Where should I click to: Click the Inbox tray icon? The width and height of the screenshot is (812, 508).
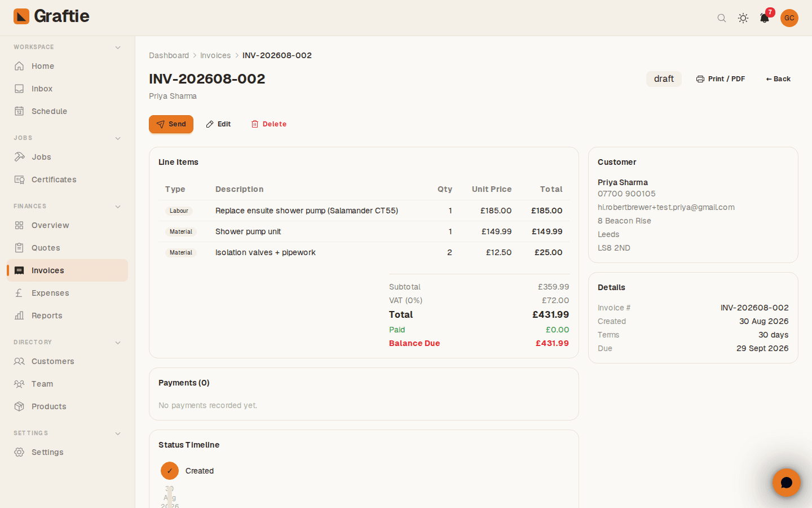tap(19, 89)
